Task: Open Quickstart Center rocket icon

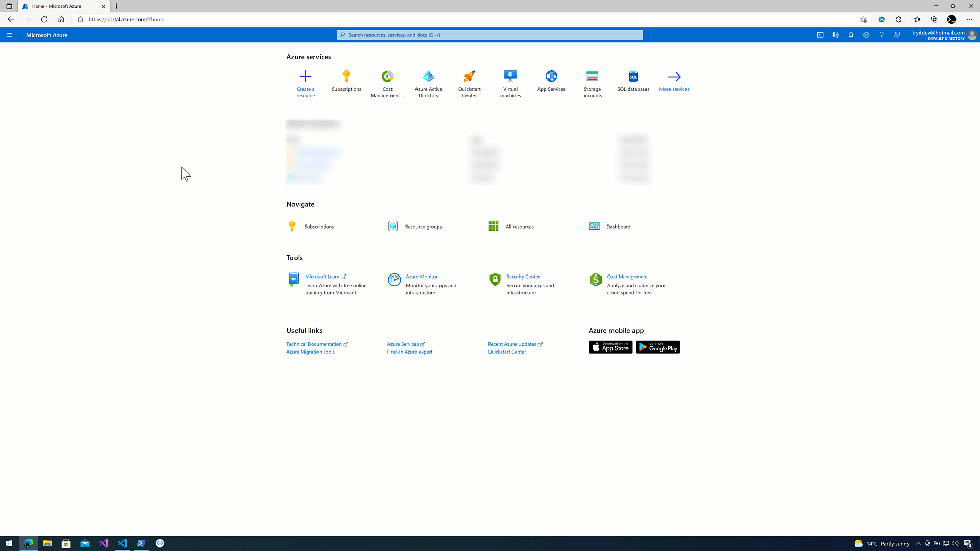Action: [469, 77]
